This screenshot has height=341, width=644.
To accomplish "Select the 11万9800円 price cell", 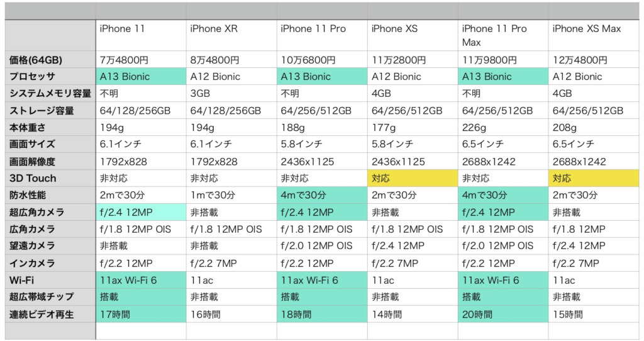I will (503, 60).
